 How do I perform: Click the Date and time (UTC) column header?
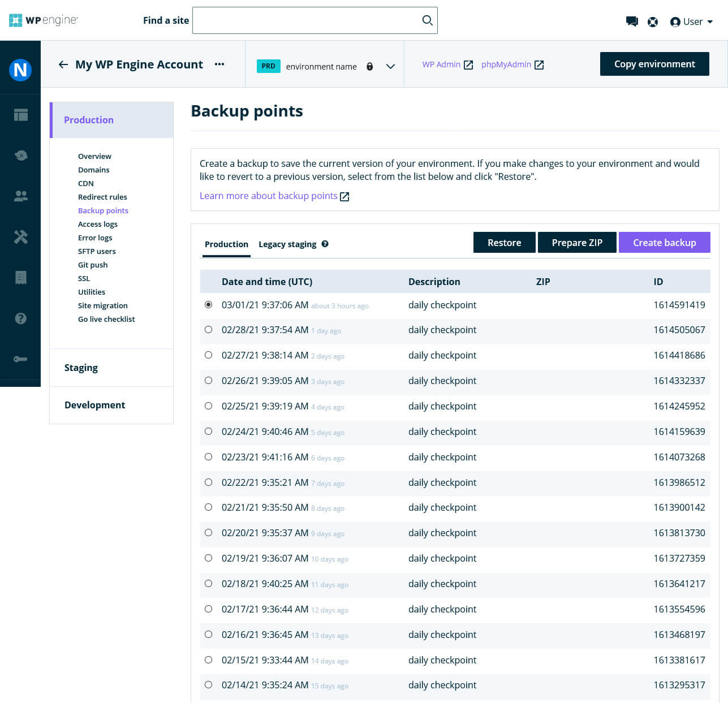tap(267, 282)
